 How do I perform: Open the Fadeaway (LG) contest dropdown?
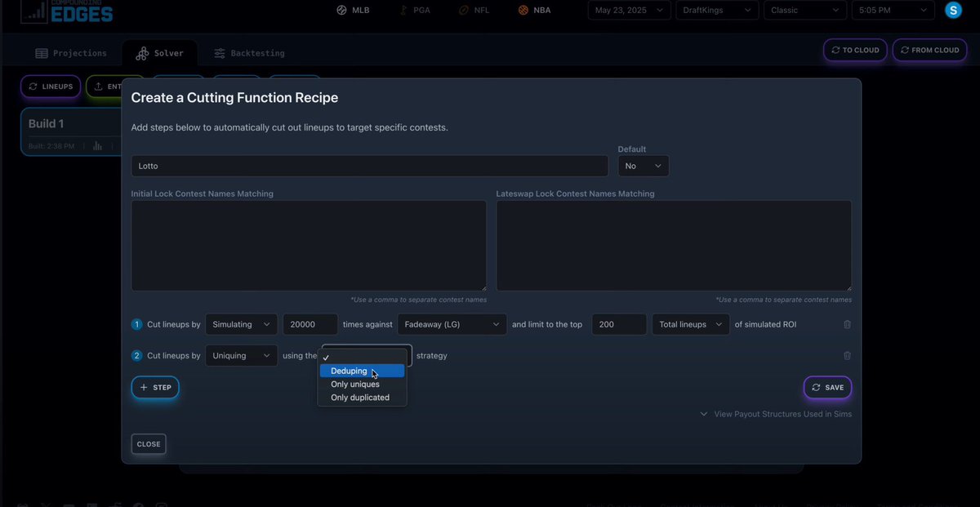point(452,324)
